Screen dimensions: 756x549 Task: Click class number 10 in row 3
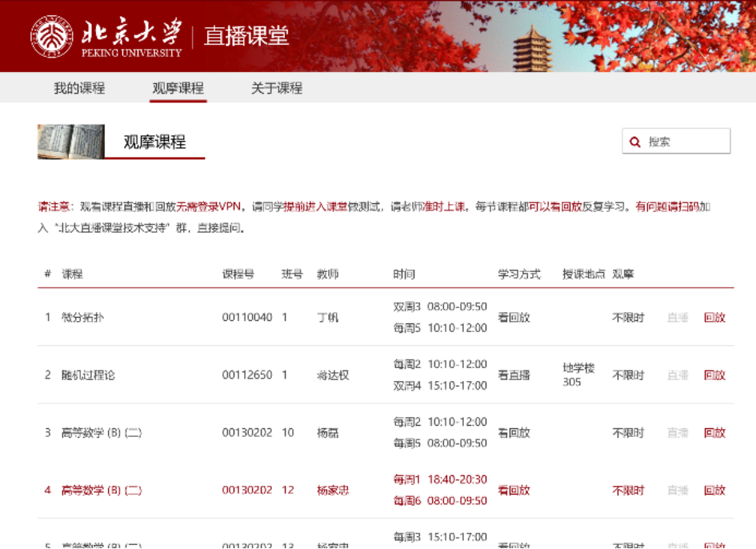288,433
